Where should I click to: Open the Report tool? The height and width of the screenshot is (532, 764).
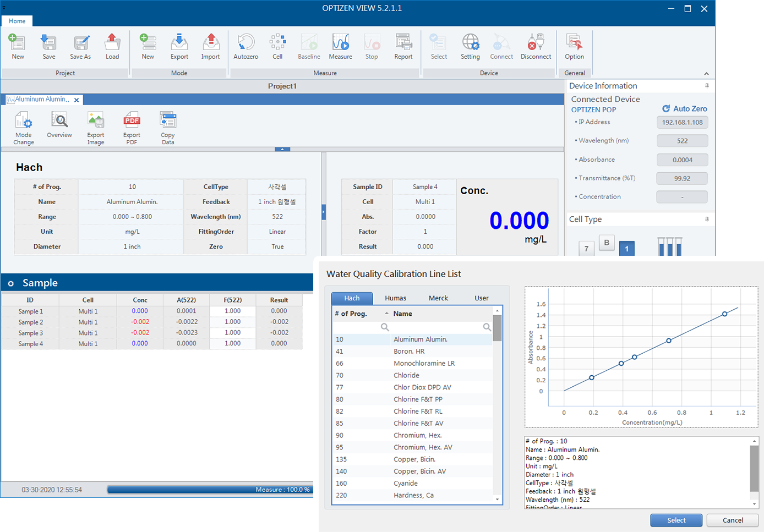[403, 46]
